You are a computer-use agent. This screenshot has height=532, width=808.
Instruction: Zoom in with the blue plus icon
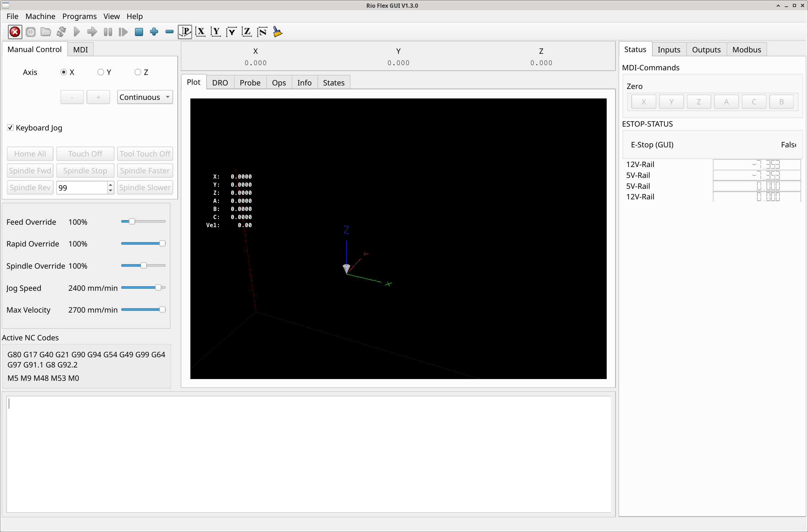click(154, 32)
